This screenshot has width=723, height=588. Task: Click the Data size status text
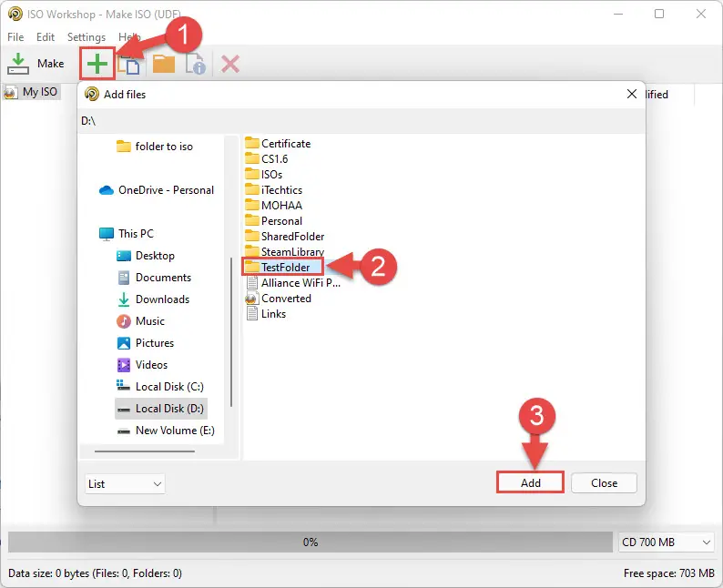click(x=95, y=573)
